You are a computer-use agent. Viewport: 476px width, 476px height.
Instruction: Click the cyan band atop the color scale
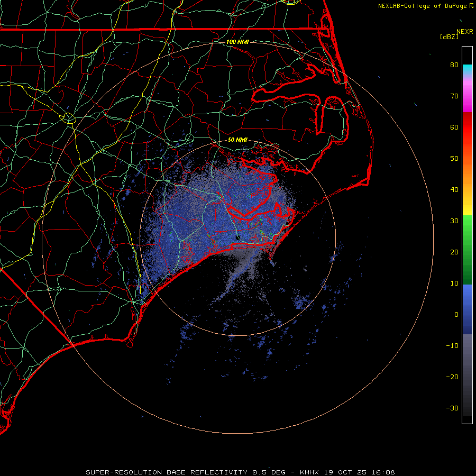coord(467,70)
